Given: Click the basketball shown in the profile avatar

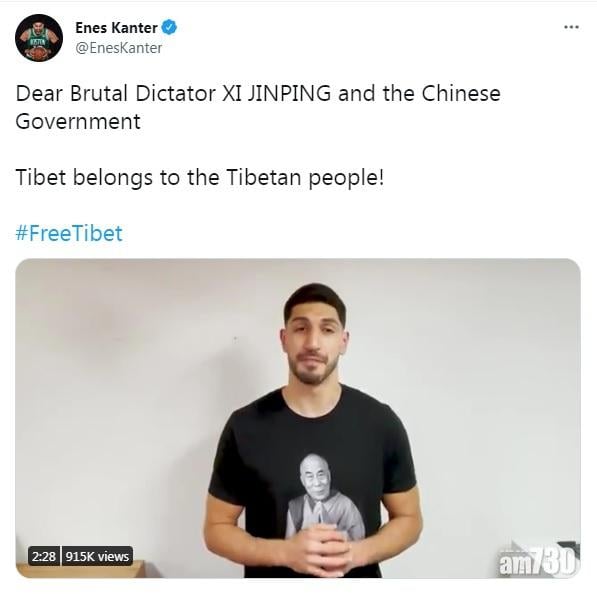Looking at the screenshot, I should tap(38, 53).
